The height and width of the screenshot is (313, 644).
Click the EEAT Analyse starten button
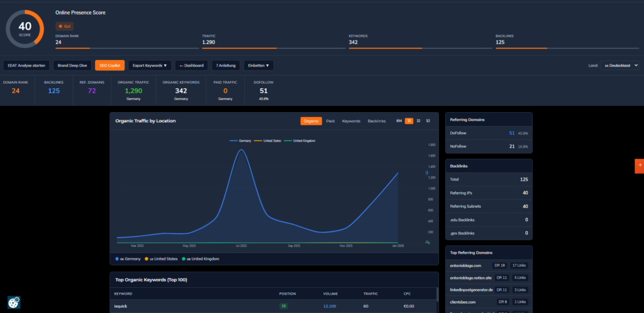[26, 65]
